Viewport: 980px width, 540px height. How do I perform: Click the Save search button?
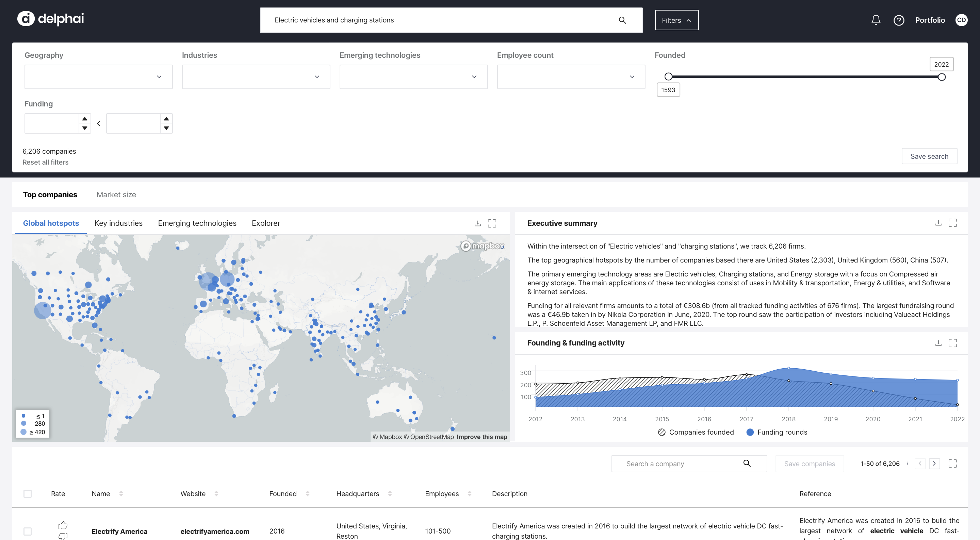pyautogui.click(x=929, y=156)
